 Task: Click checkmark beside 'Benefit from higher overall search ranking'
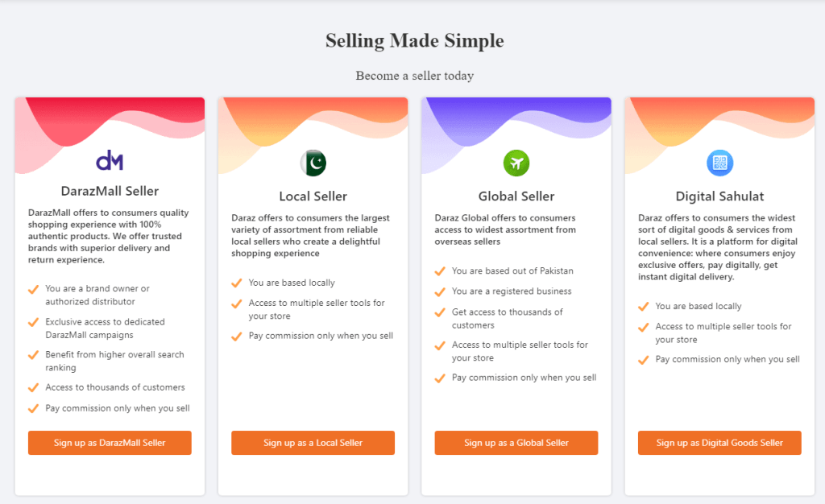[x=33, y=354]
